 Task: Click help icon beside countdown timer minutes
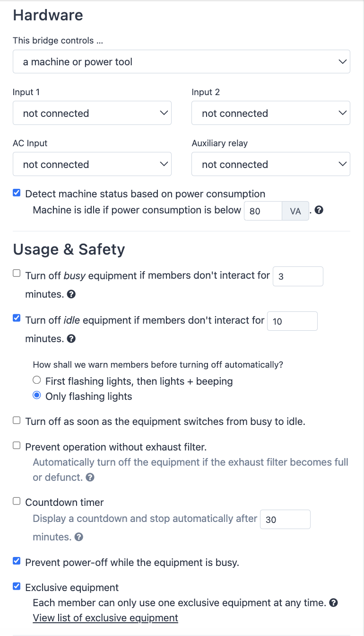click(79, 537)
